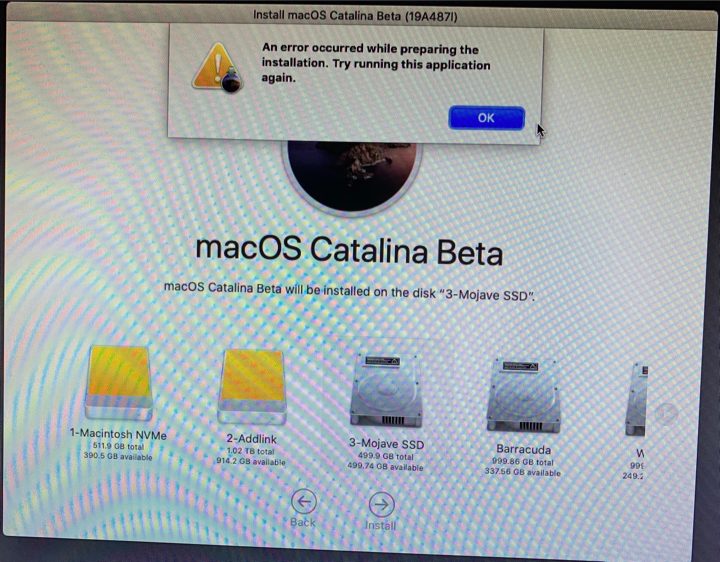Click '499.9 GB total' text

pyautogui.click(x=385, y=456)
